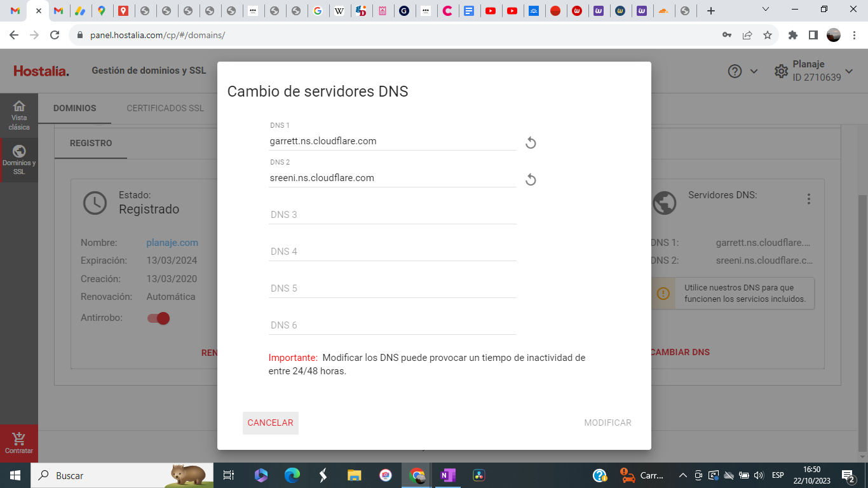This screenshot has height=488, width=868.
Task: View site information lock icon
Action: [x=80, y=36]
